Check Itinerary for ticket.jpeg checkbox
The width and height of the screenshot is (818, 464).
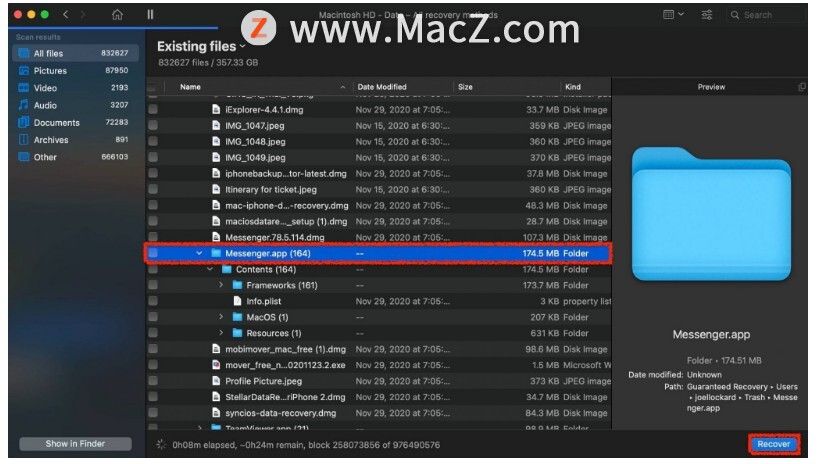pos(153,189)
